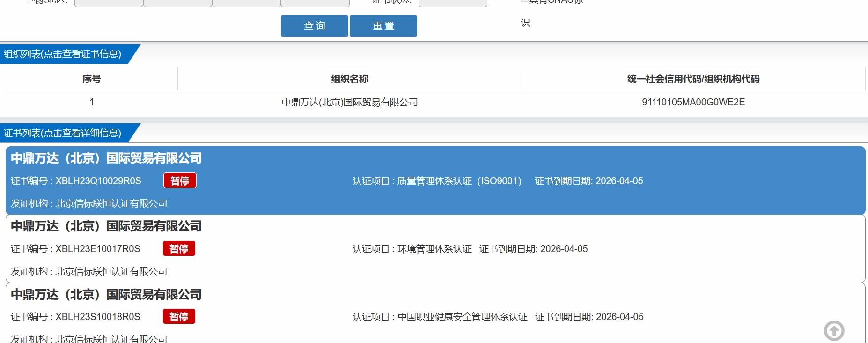This screenshot has width=868, height=343.
Task: Open the highlighted ISO9001 certificate card title
Action: coord(106,158)
